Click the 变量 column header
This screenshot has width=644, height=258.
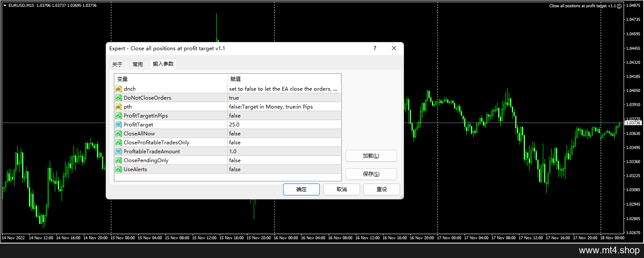[171, 79]
